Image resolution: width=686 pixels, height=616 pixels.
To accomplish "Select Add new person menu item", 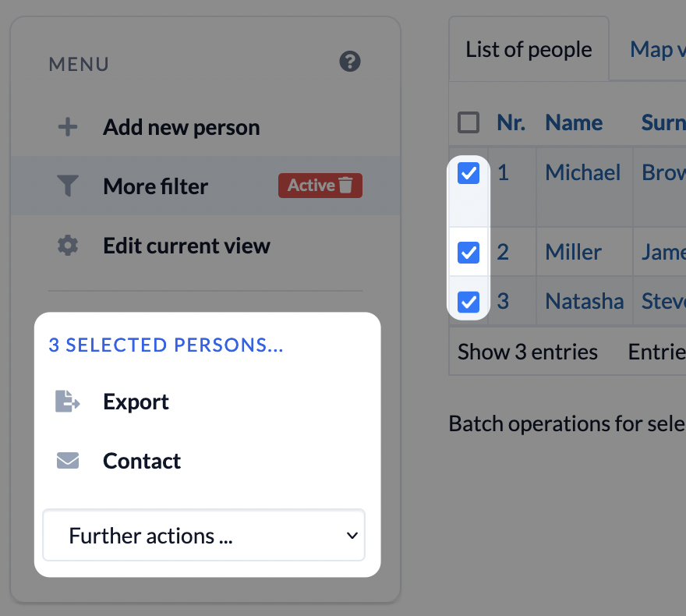I will (181, 127).
